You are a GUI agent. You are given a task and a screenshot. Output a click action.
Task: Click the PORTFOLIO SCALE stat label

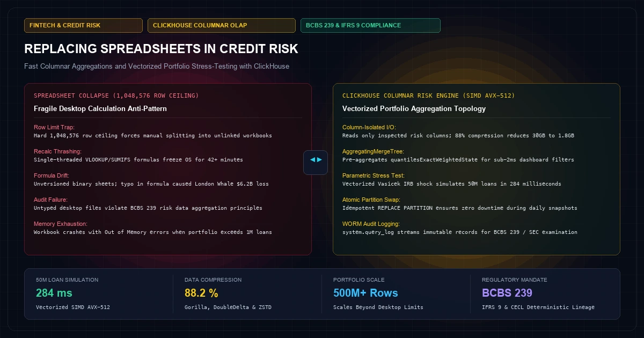(x=359, y=280)
